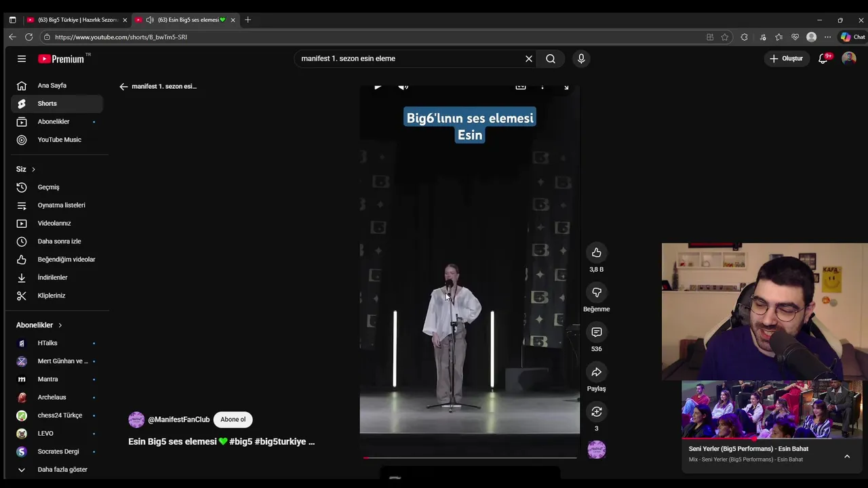Open the Shorts player three-dot menu

(x=542, y=87)
